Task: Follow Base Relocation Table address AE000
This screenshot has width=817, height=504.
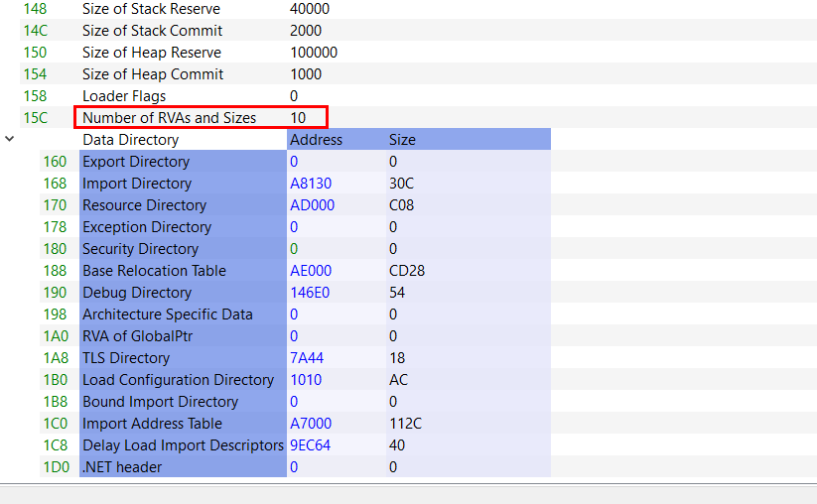Action: [311, 271]
